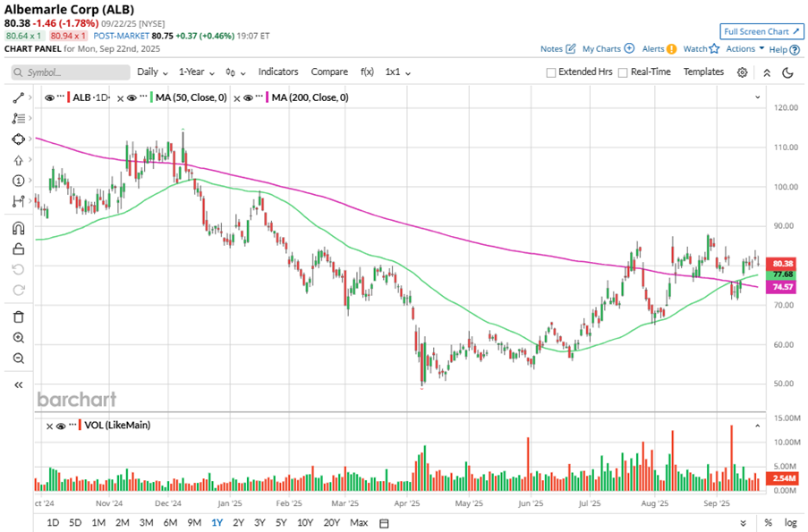The image size is (808, 532).
Task: Open the Actions dropdown
Action: click(745, 49)
